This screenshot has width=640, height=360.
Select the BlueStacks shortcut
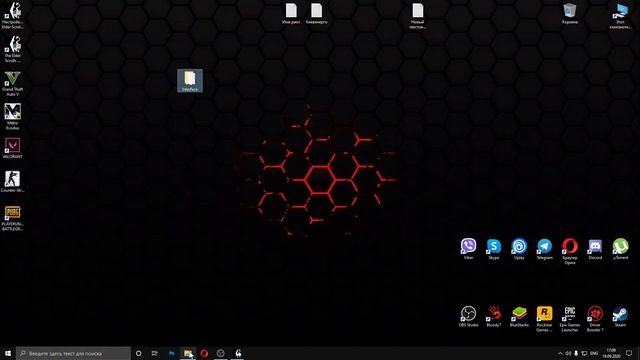(519, 316)
